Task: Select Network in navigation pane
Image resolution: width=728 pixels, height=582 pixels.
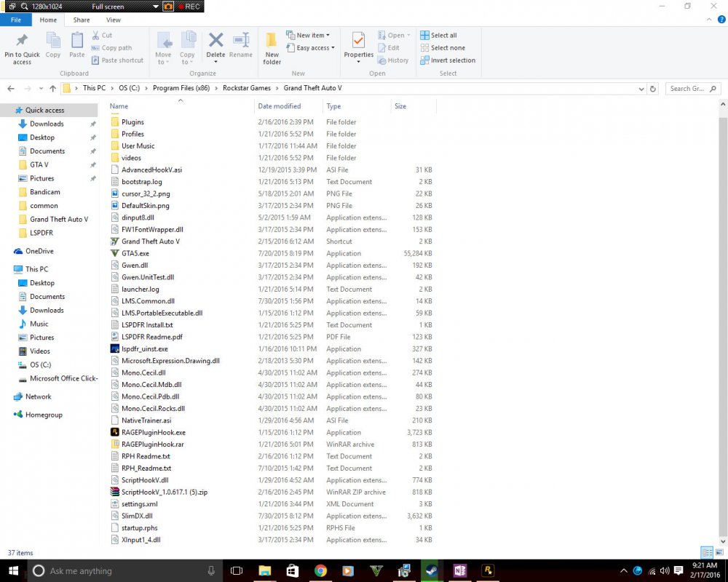Action: [38, 396]
